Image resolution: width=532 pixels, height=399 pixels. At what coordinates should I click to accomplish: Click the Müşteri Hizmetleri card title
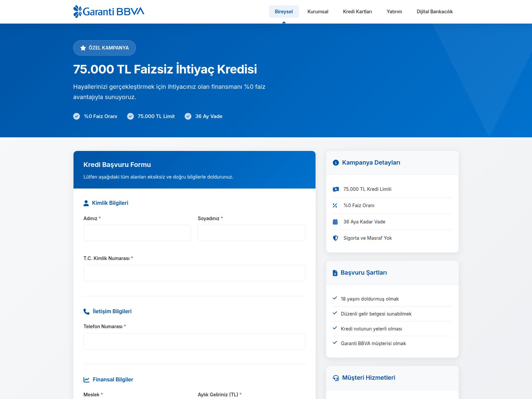[369, 378]
